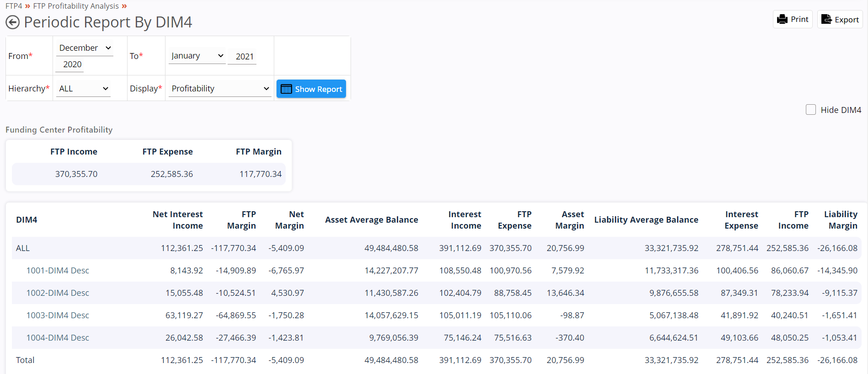The width and height of the screenshot is (868, 374).
Task: Open the Display dropdown showing Profitability
Action: pos(220,89)
